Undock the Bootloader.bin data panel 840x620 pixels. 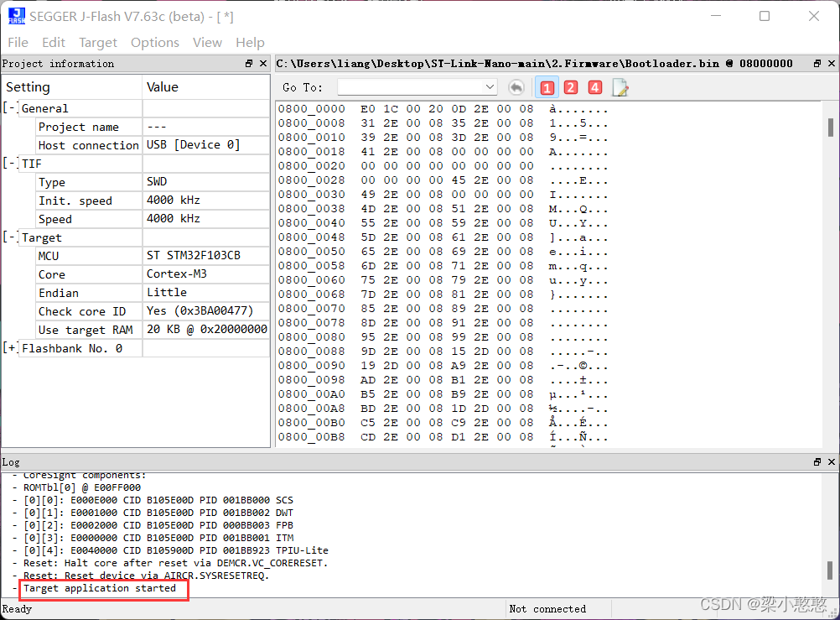[817, 63]
